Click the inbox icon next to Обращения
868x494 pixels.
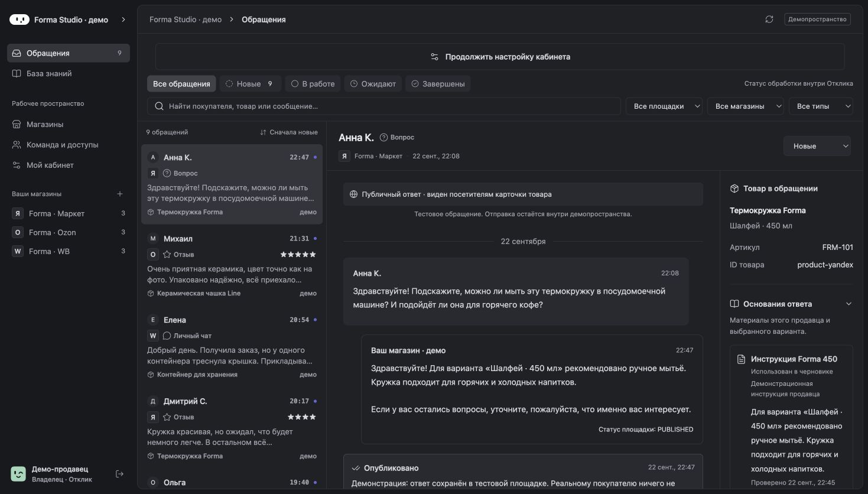click(17, 53)
